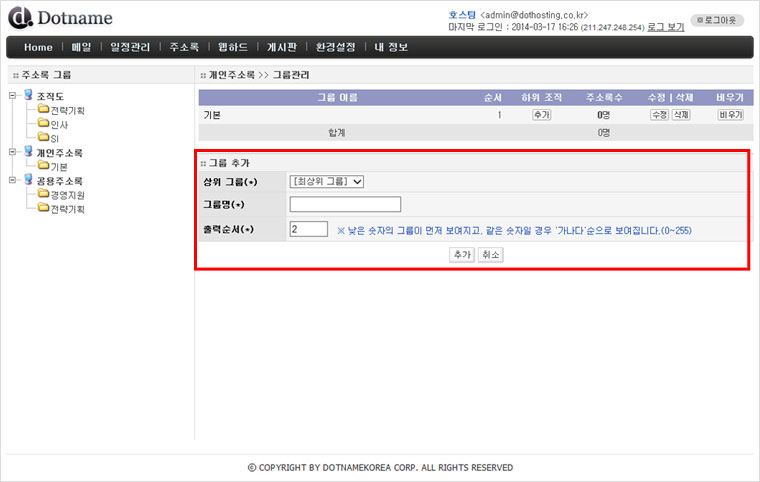
Task: Open the 로그 보기 link
Action: click(666, 27)
